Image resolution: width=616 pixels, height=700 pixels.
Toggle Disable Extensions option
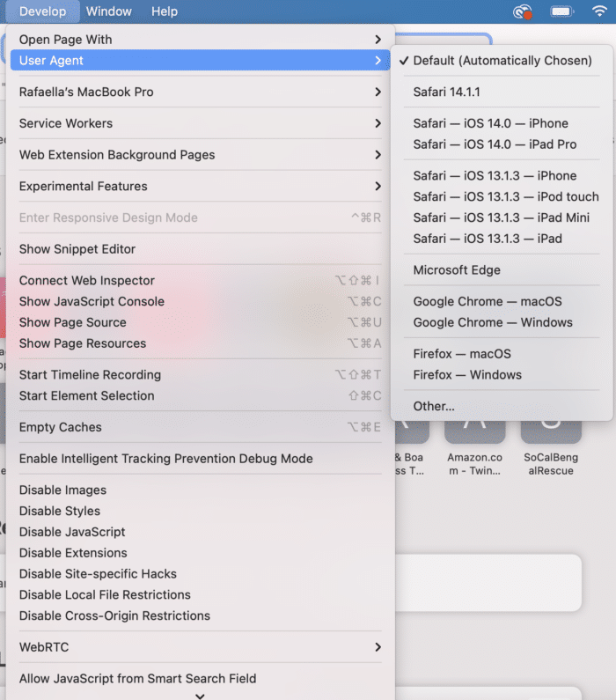tap(201, 553)
